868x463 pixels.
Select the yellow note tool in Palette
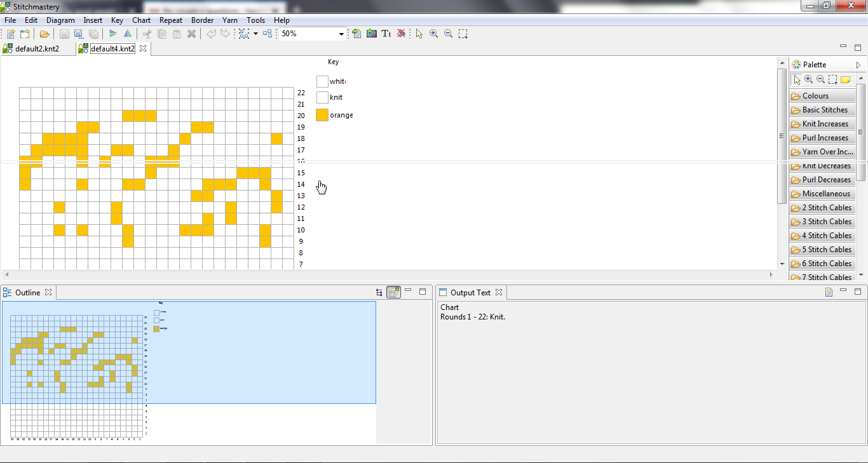tap(845, 79)
